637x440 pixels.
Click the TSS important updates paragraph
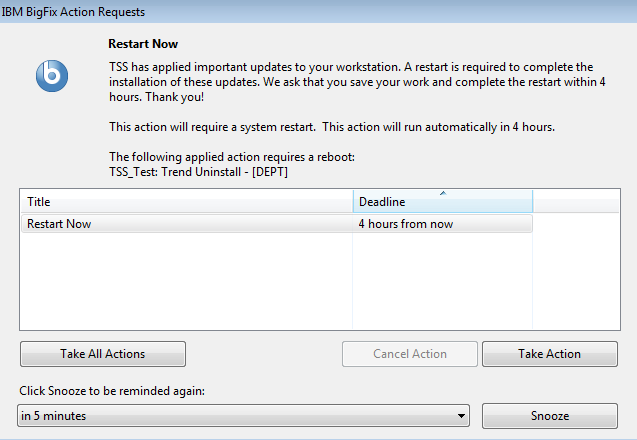pos(357,82)
